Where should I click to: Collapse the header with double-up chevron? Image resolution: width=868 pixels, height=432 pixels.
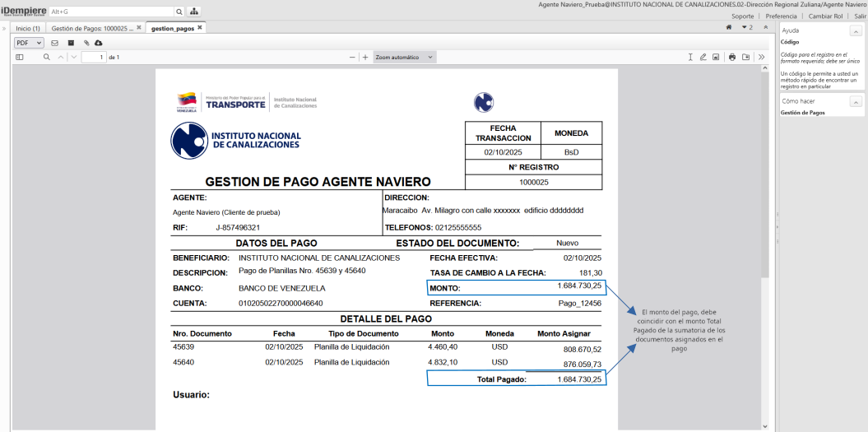coord(766,27)
